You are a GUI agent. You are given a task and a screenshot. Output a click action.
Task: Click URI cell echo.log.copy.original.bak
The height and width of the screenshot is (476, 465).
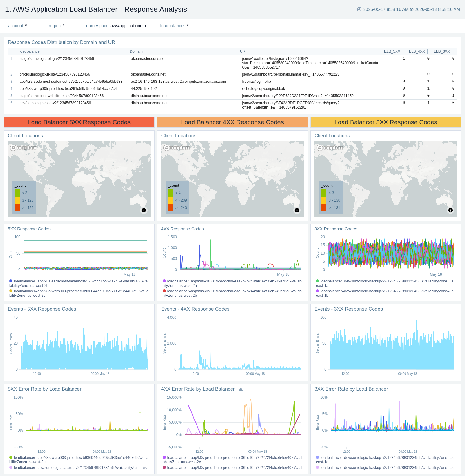(263, 89)
